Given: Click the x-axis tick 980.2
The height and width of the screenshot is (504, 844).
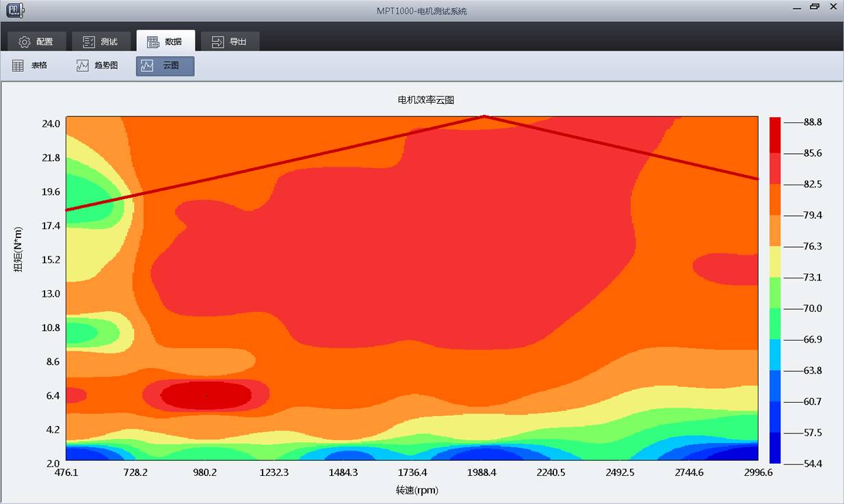Looking at the screenshot, I should [205, 473].
